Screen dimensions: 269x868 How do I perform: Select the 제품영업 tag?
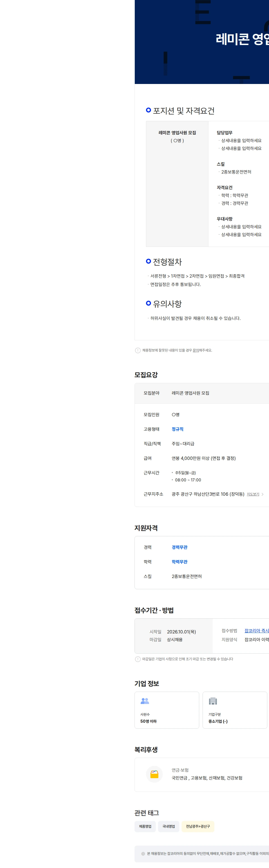coord(145,826)
